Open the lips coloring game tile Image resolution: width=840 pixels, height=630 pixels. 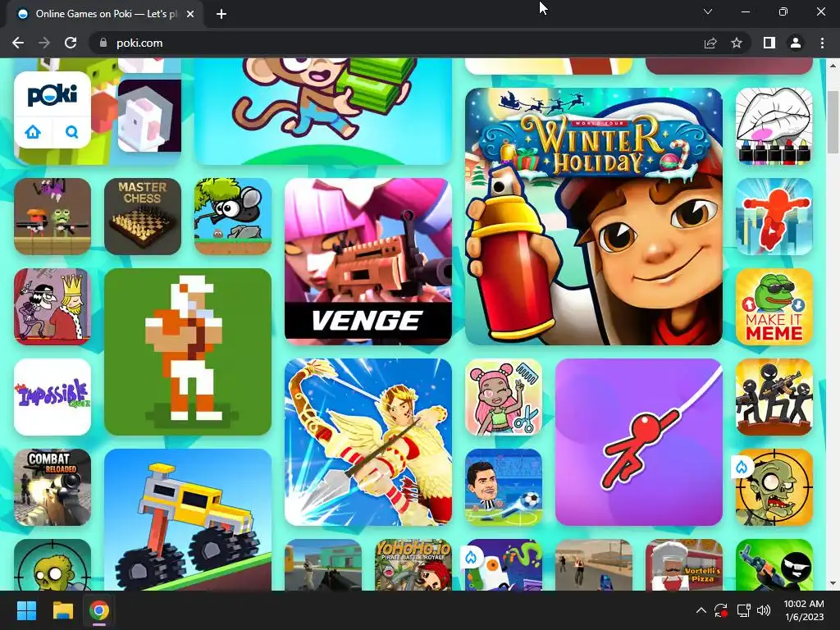[774, 126]
